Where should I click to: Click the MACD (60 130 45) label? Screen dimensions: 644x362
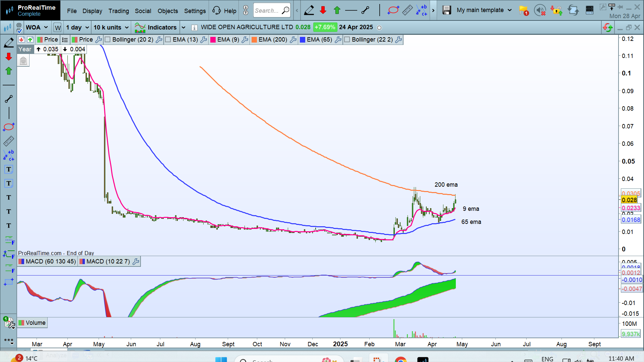(x=47, y=261)
